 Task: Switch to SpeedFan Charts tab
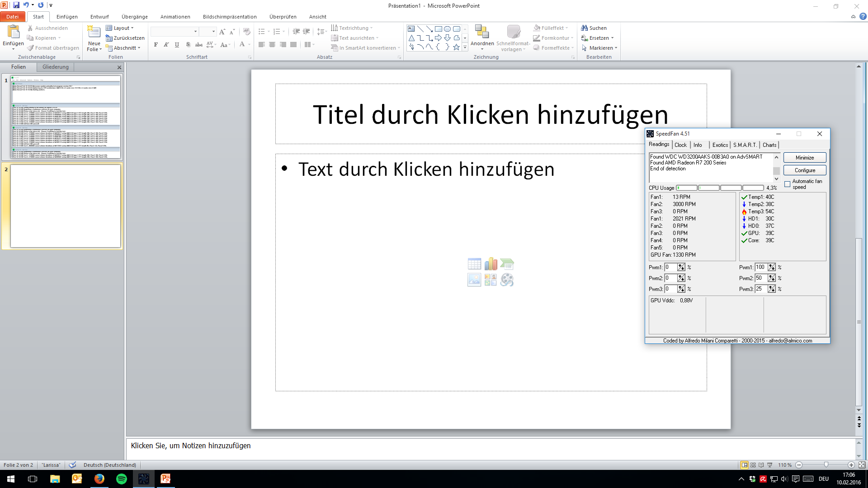pos(769,145)
